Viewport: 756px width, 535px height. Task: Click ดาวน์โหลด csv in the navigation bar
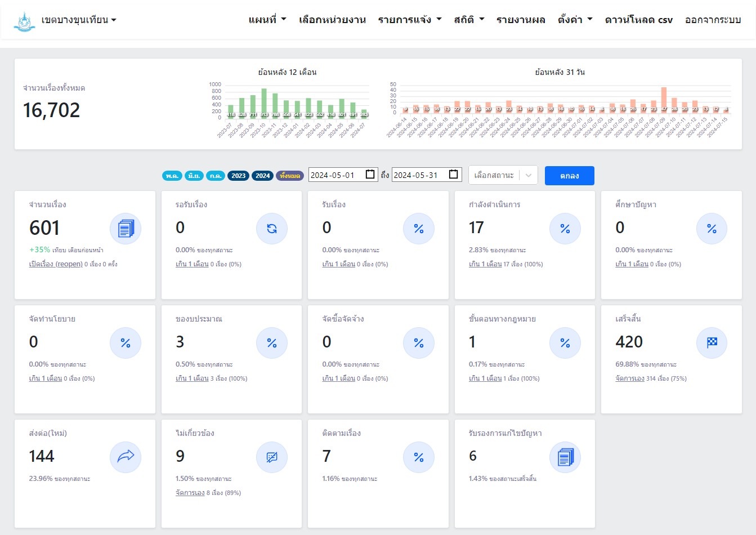pos(638,20)
